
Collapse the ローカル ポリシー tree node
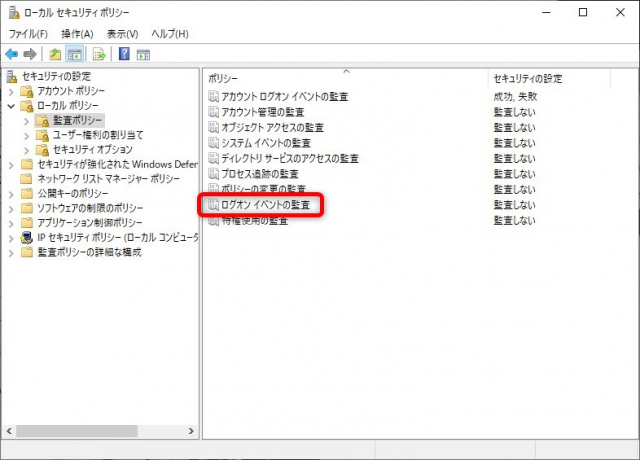pos(12,105)
